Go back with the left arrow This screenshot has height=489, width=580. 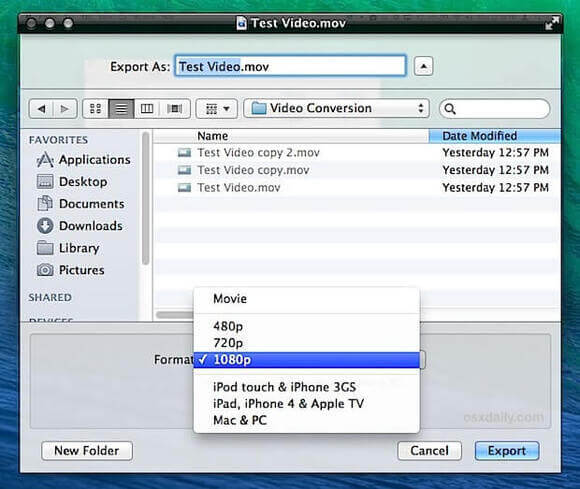41,109
